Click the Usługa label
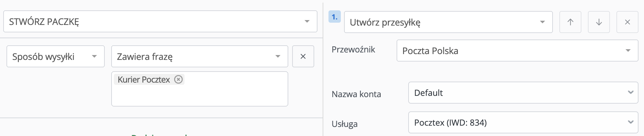Screen dimensions: 644x136 [344, 124]
